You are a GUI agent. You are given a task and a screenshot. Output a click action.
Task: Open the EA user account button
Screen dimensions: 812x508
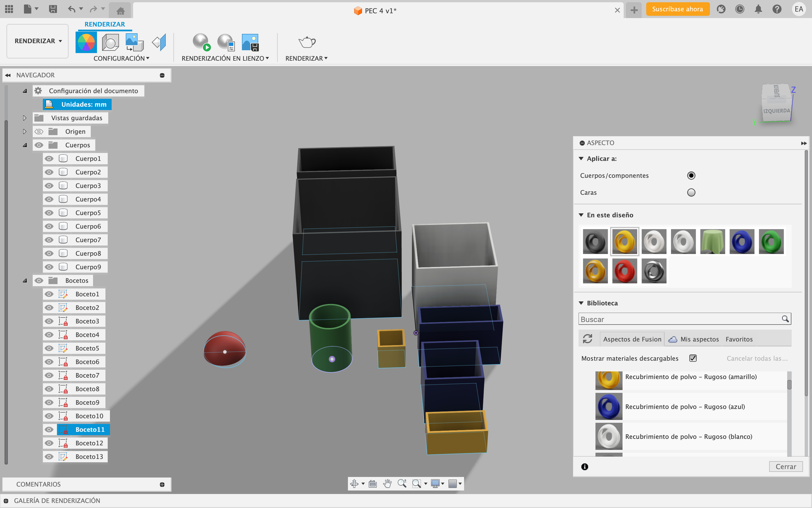click(799, 9)
